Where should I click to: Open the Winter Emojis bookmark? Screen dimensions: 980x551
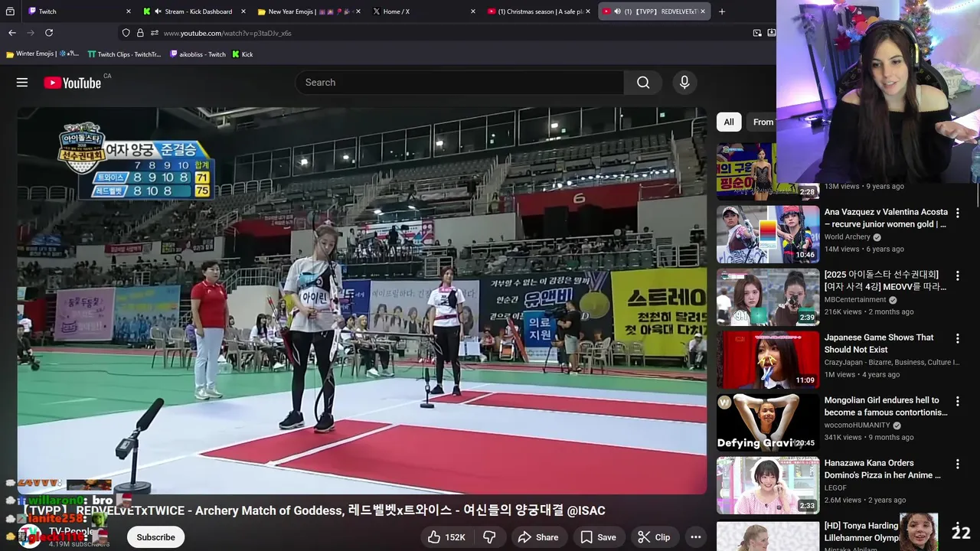pyautogui.click(x=42, y=54)
